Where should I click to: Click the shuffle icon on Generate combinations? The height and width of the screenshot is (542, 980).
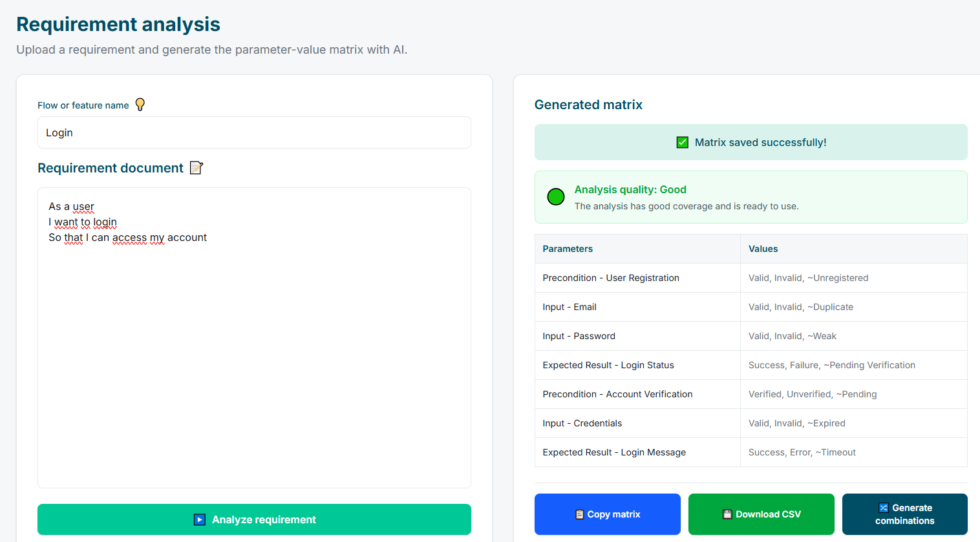point(883,508)
